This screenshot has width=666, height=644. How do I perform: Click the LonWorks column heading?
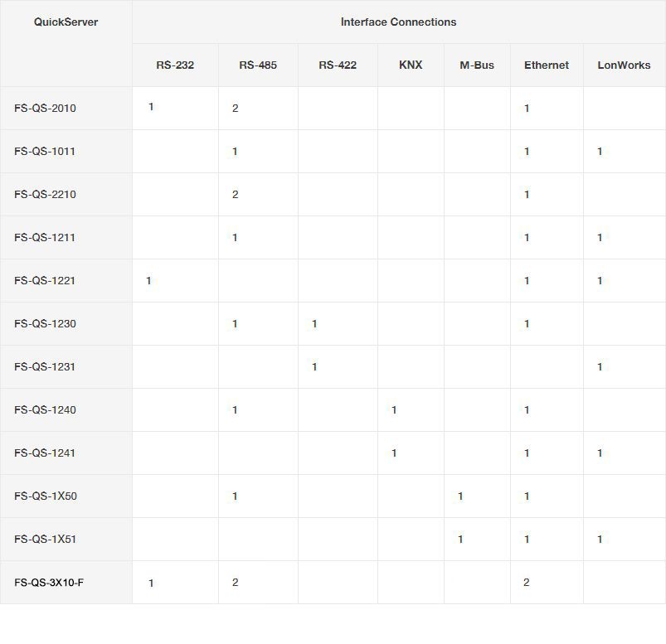coord(624,65)
